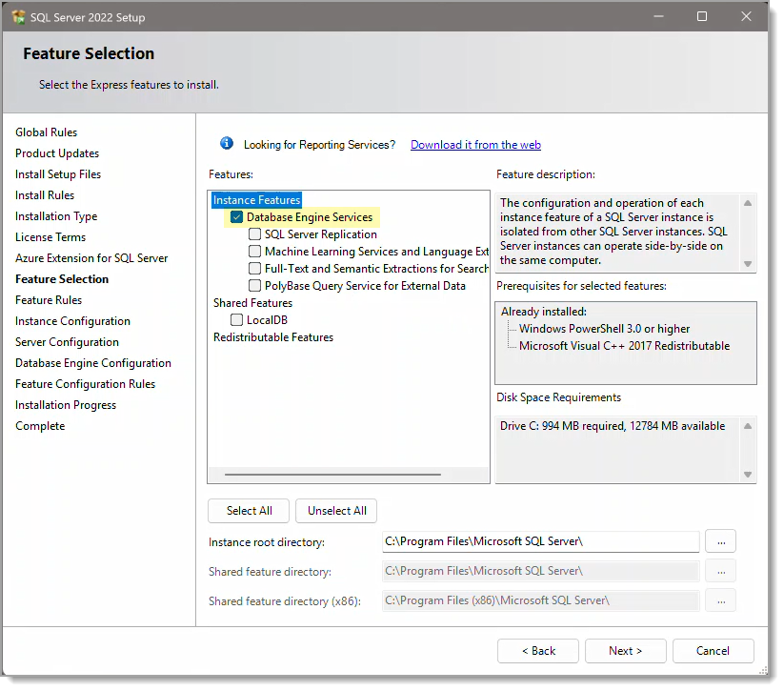Select the Instance Features tree node

pos(256,200)
